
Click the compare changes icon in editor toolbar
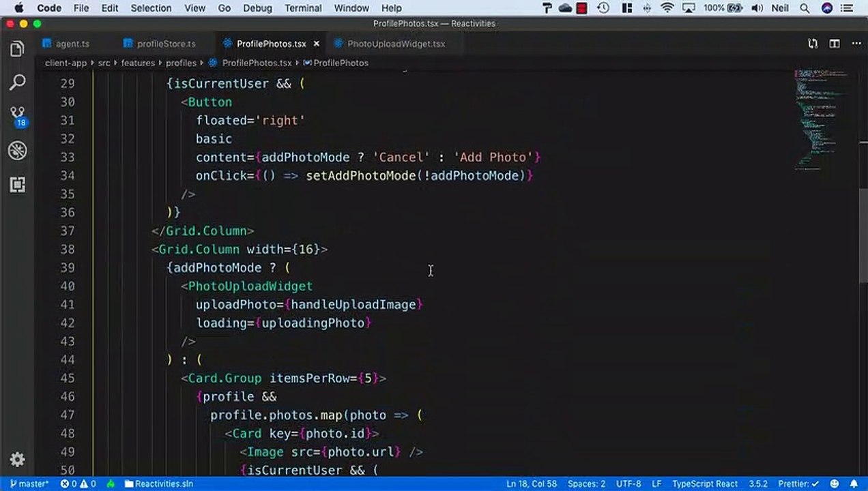pos(813,44)
